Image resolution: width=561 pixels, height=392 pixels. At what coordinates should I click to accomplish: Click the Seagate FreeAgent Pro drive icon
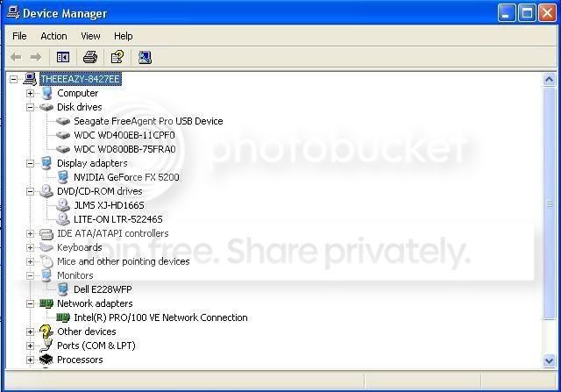click(63, 121)
